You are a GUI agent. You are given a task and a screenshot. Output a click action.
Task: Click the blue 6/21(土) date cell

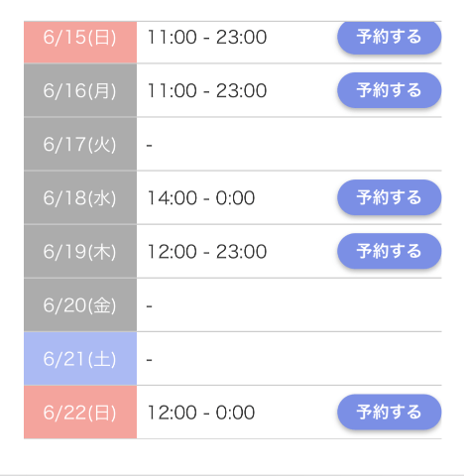(80, 359)
